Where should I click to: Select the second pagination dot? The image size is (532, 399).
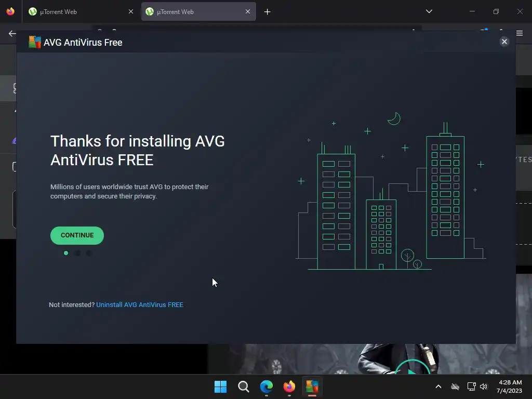click(77, 253)
